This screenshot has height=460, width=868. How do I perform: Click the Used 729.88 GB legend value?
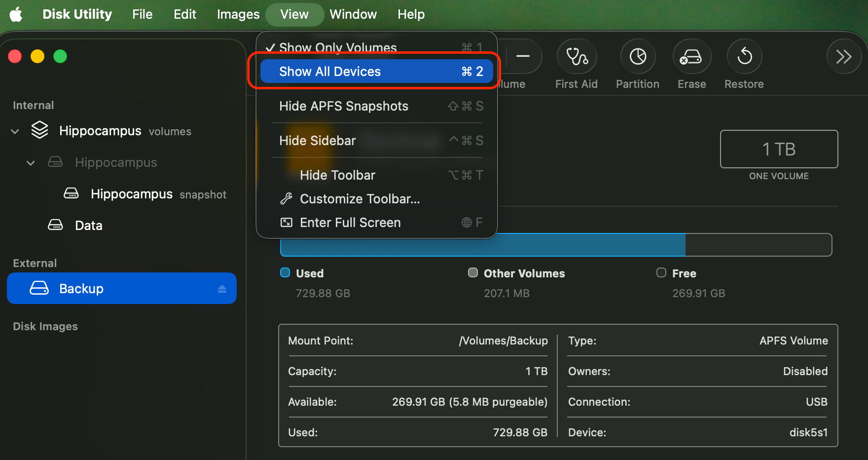tap(323, 294)
